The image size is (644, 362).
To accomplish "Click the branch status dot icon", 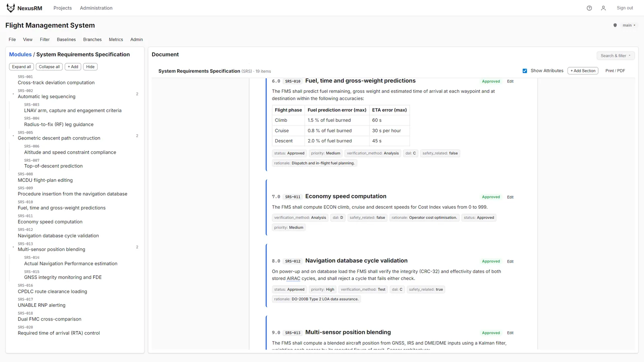I will [x=615, y=25].
